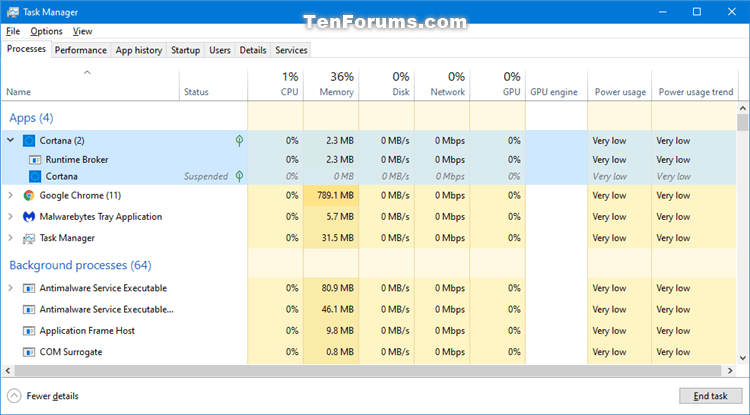Select the Application Frame Host name
Screen dimensions: 750x415
(x=87, y=331)
